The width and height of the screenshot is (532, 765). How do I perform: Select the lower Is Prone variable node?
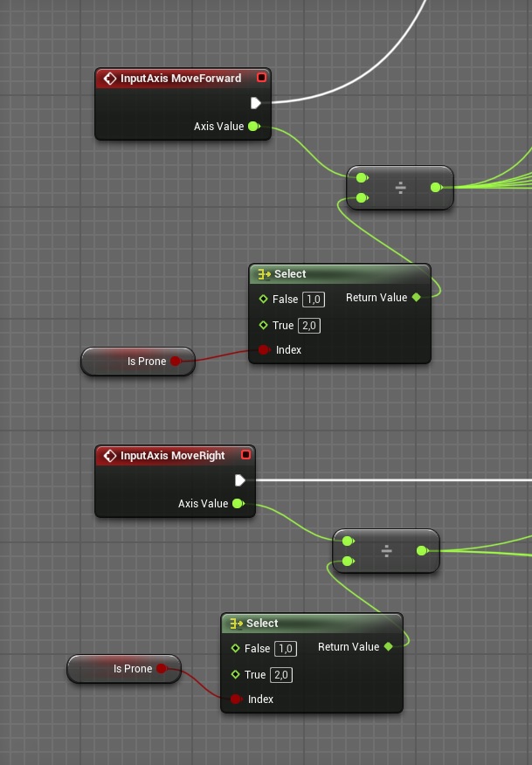pyautogui.click(x=123, y=669)
